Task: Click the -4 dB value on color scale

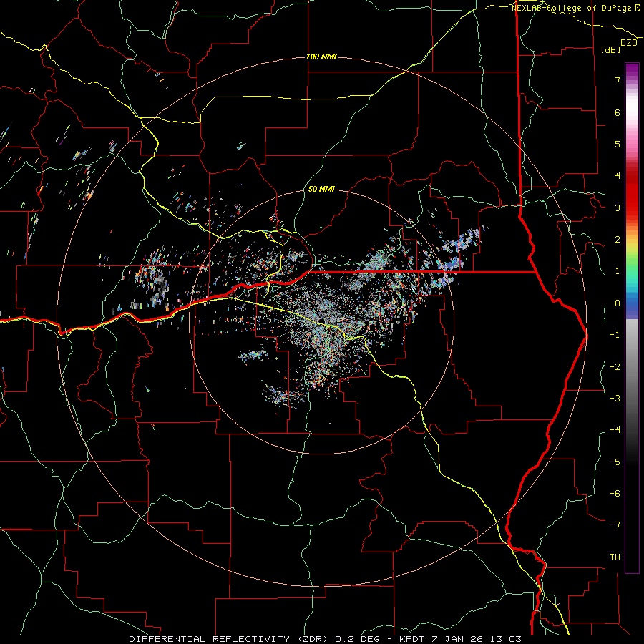Action: click(615, 430)
